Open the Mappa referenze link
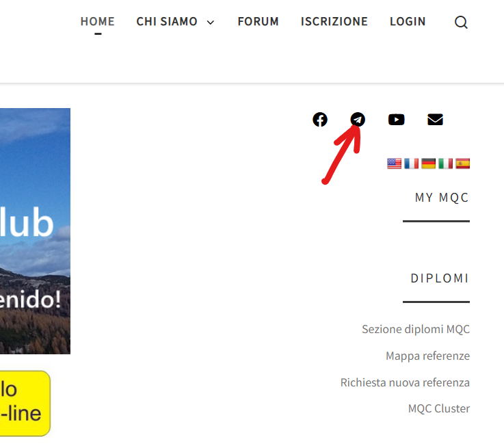This screenshot has height=448, width=504. [427, 356]
